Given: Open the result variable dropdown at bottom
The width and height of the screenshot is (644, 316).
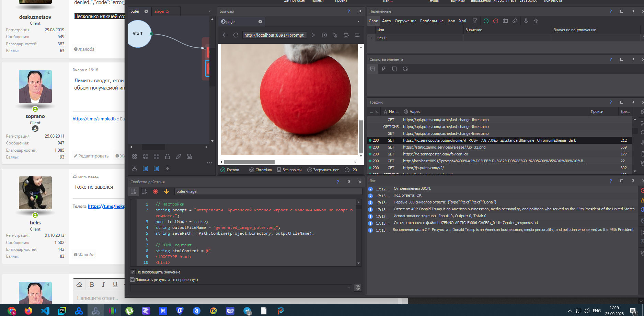Looking at the screenshot, I should 349,288.
